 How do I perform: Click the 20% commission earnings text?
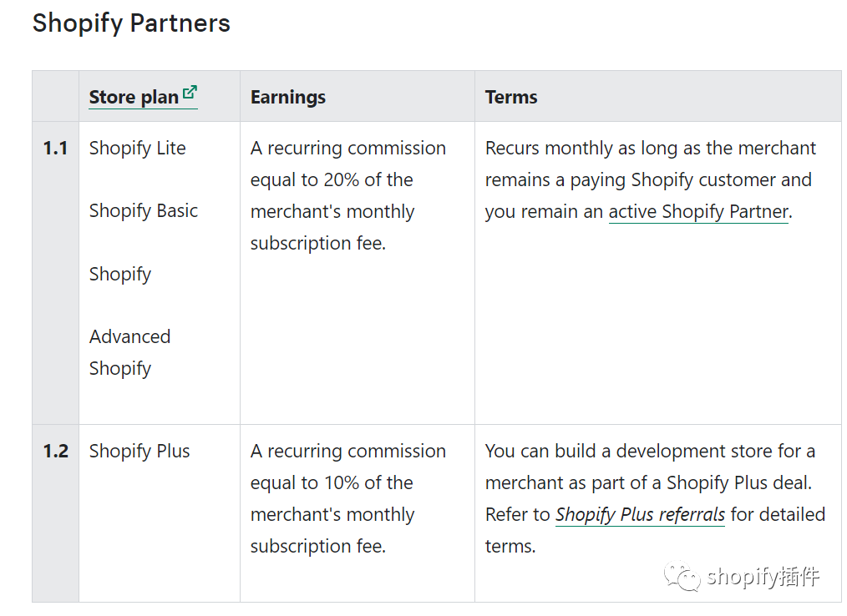pyautogui.click(x=347, y=195)
